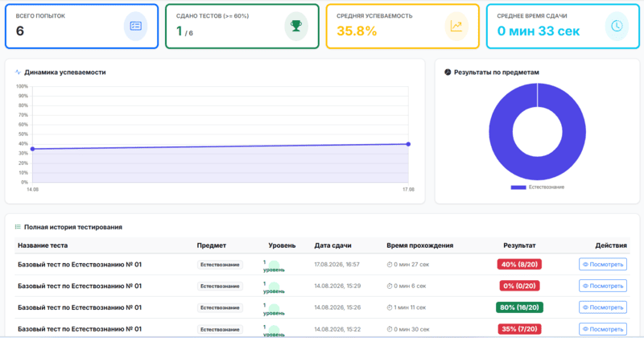Click the pie icon beside Результаты по предметам

448,72
